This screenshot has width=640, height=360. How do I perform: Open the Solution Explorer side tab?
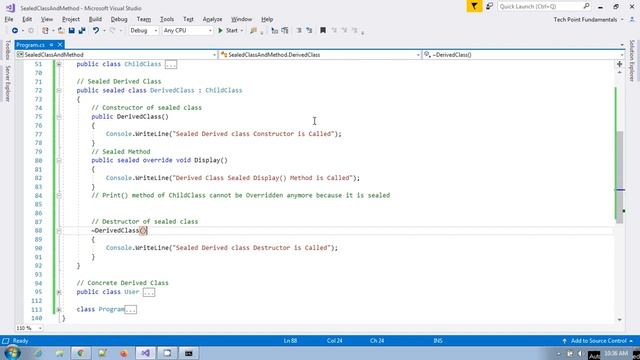[632, 60]
